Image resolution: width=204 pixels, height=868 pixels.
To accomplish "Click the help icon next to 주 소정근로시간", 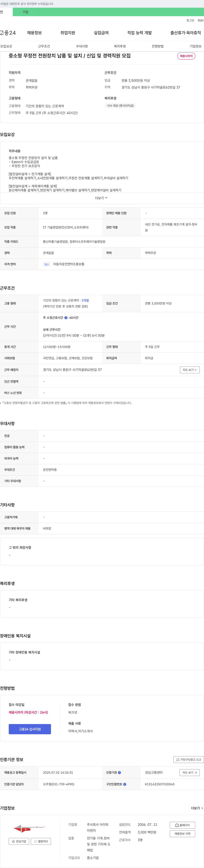I will click(66, 318).
